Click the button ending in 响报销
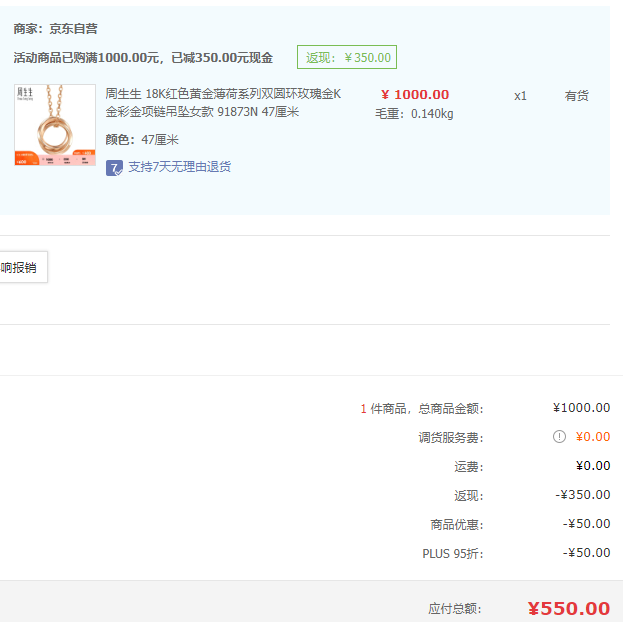Image resolution: width=623 pixels, height=622 pixels. tap(23, 267)
